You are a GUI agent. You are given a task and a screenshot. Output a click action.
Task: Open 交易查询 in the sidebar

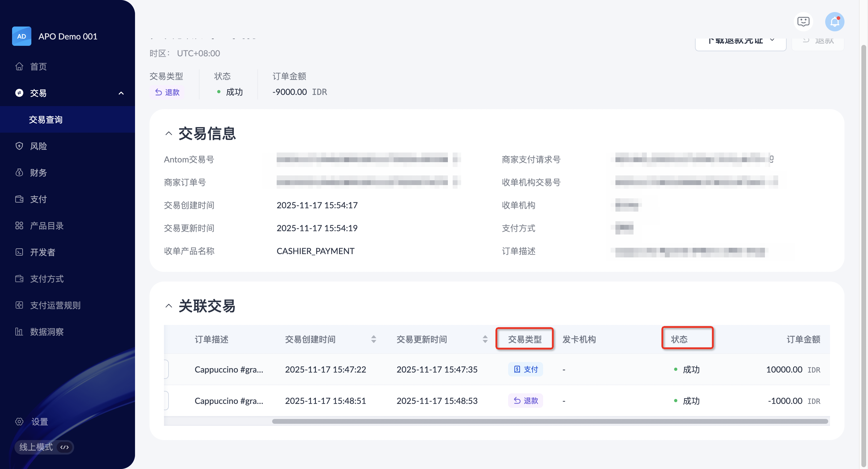[46, 120]
